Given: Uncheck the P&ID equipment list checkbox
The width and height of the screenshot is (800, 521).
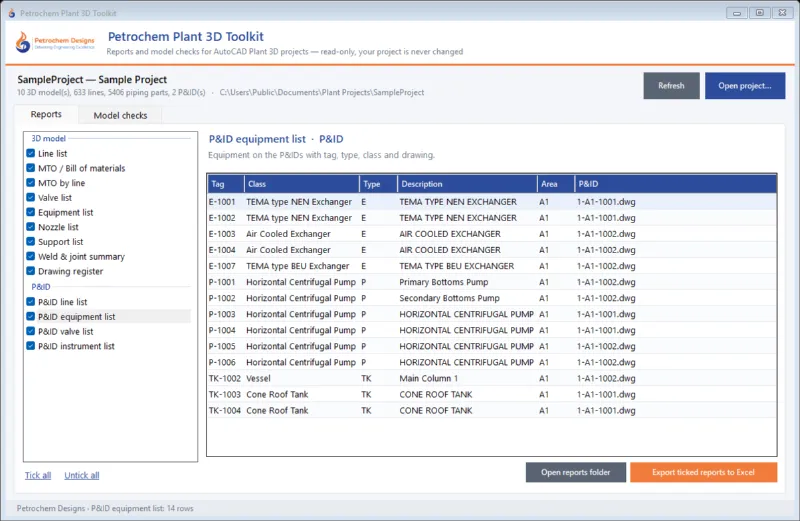Looking at the screenshot, I should (x=31, y=316).
